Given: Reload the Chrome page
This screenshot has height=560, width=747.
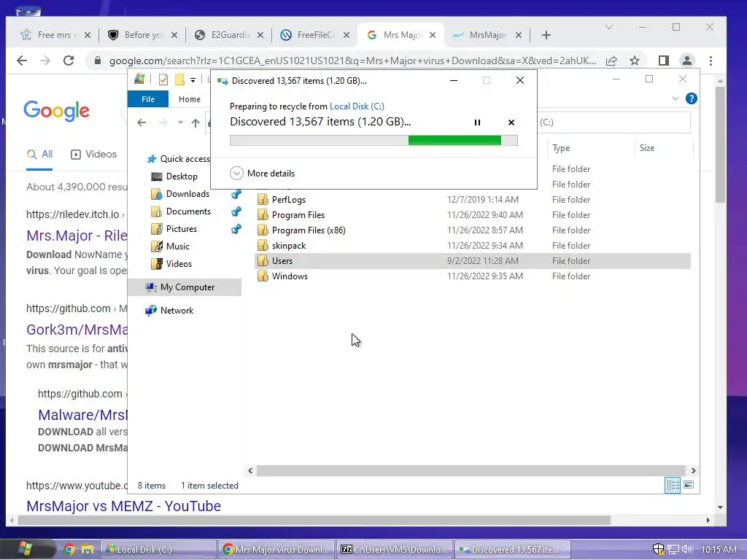Looking at the screenshot, I should click(x=69, y=61).
